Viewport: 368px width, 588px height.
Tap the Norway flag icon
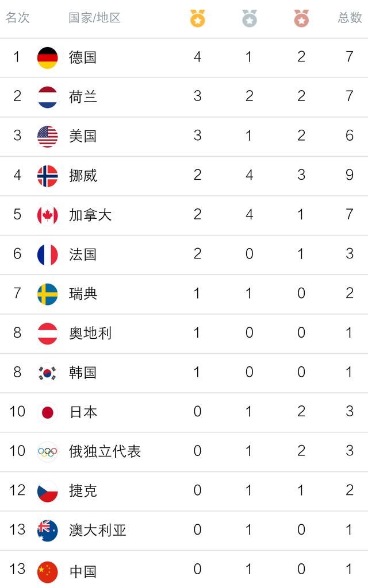48,176
